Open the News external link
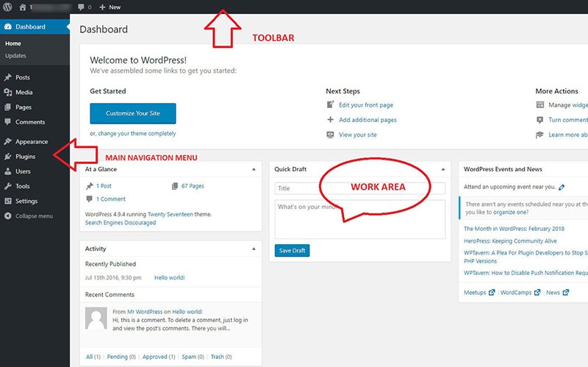 click(x=558, y=292)
